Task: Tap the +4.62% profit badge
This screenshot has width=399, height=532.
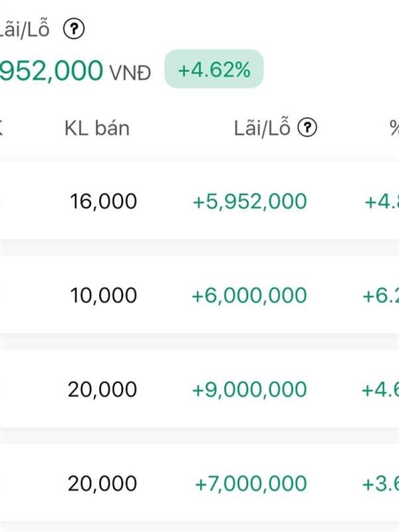Action: pyautogui.click(x=214, y=69)
